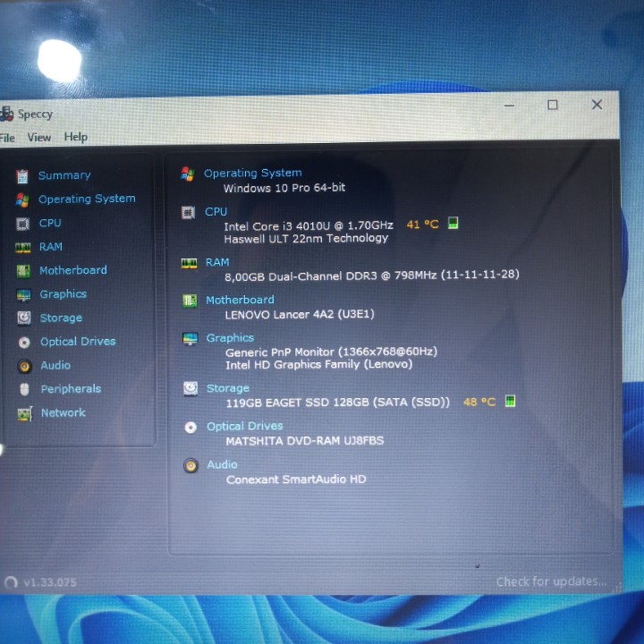644x644 pixels.
Task: Click the Optical Drives disc icon in sidebar
Action: coord(24,342)
